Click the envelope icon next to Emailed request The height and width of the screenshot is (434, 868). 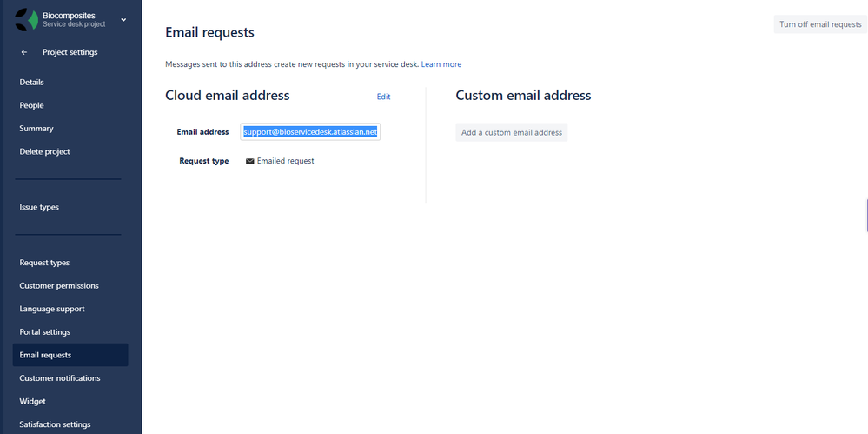(249, 161)
